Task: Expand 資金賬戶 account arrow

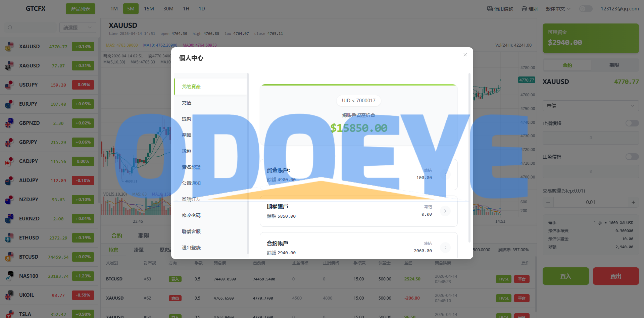Action: pyautogui.click(x=445, y=174)
